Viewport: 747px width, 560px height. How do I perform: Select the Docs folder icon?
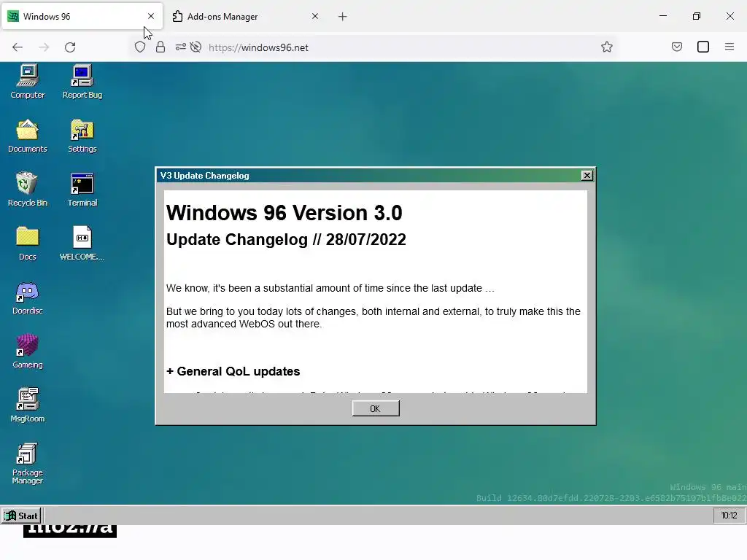point(27,244)
